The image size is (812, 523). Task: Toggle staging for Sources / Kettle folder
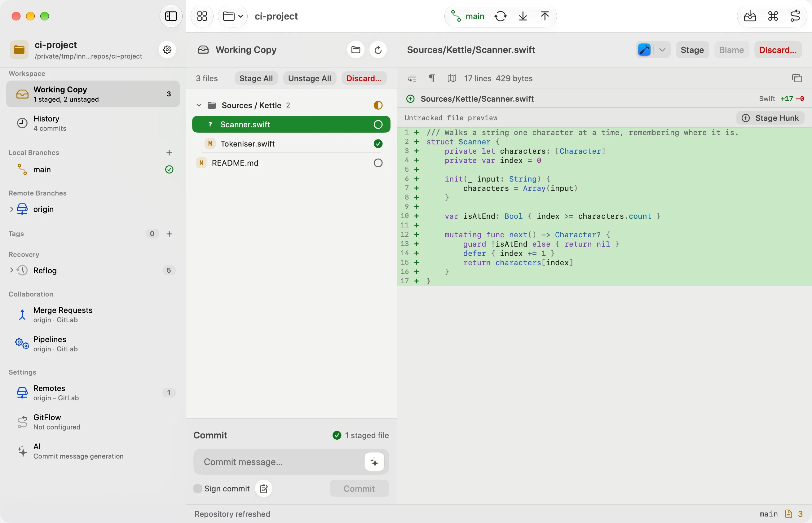coord(378,105)
